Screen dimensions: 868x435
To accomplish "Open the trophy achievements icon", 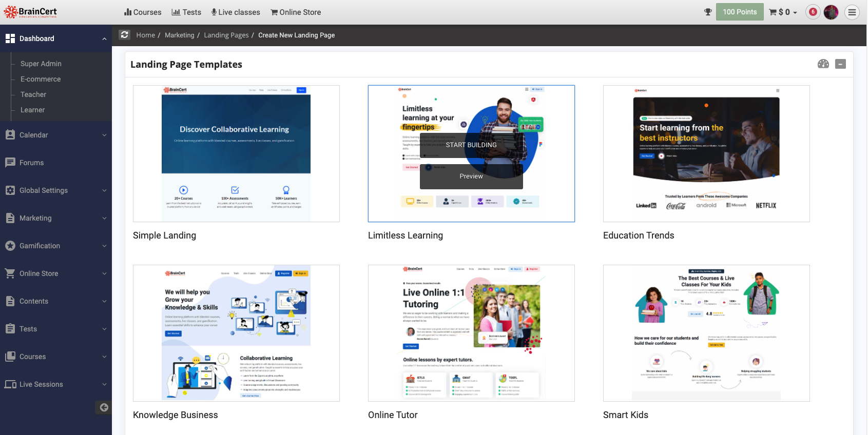I will coord(708,12).
